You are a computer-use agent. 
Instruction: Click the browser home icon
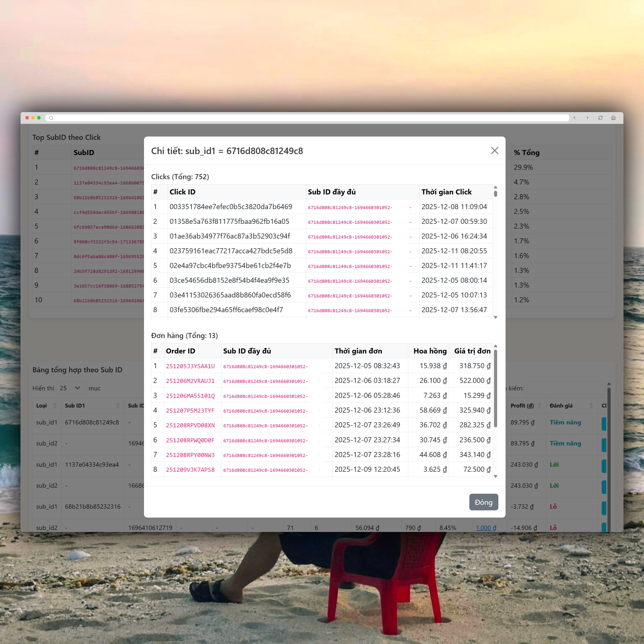613,118
